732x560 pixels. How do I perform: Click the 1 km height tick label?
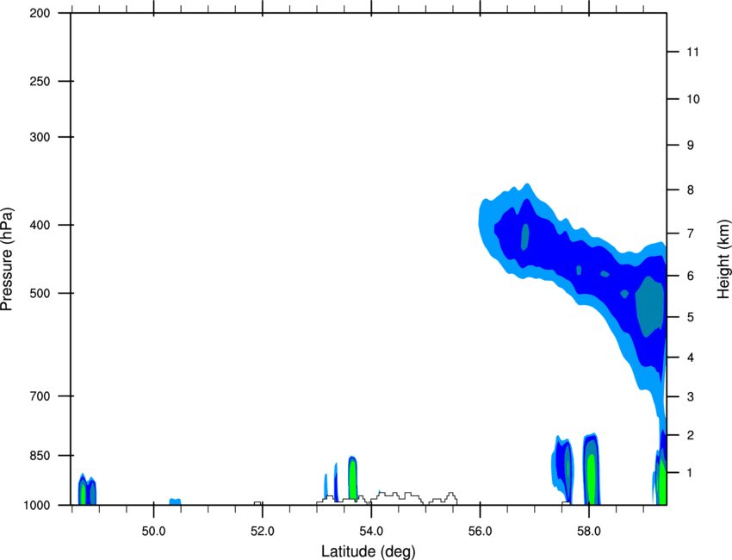click(691, 473)
